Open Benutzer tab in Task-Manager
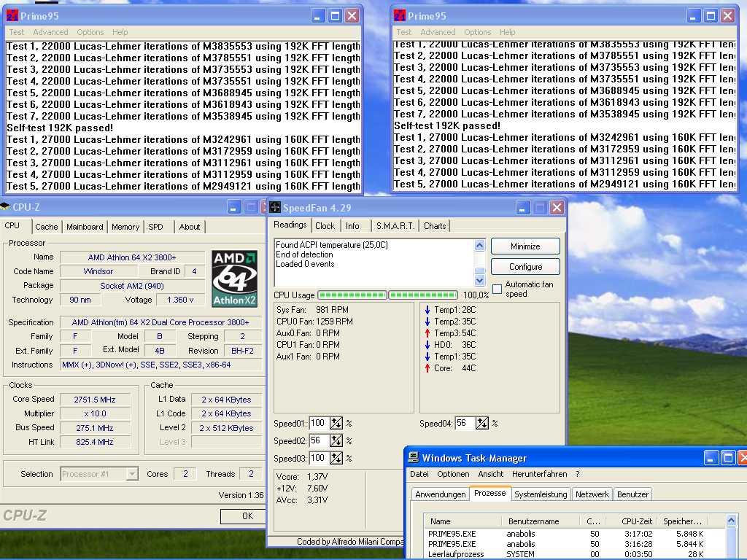This screenshot has height=560, width=747. (x=632, y=494)
